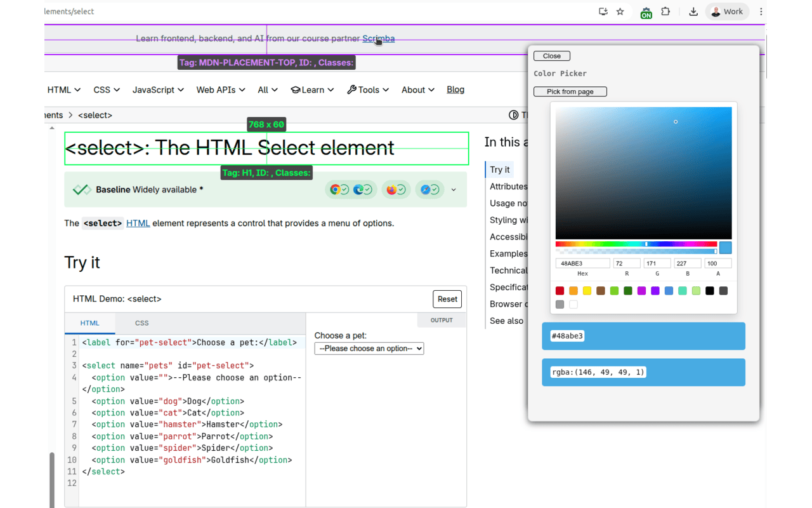Screen dimensions: 812x508
Task: Click the Chrome compatibility icon in Baseline banner
Action: 336,189
